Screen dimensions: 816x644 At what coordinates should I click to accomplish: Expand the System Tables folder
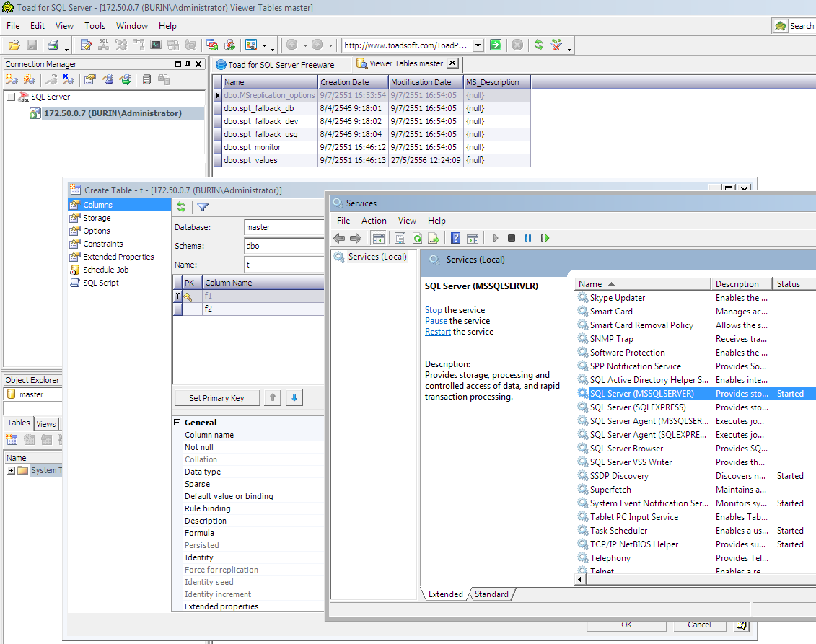click(11, 470)
